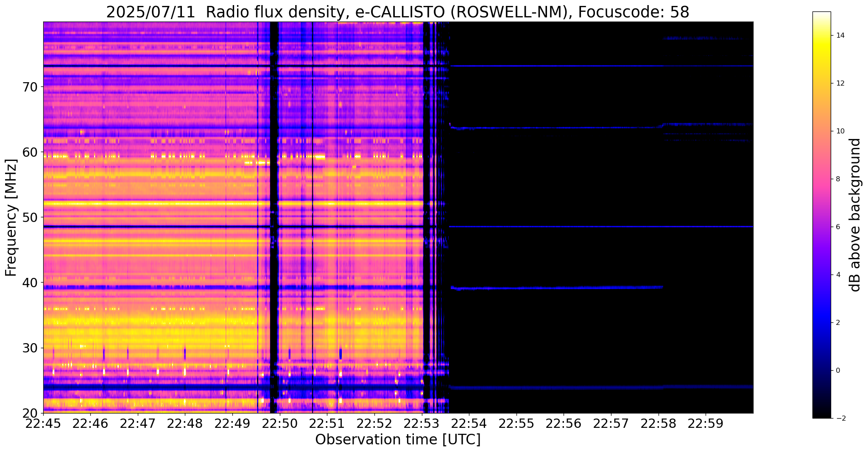Screen dimensions: 868x452
Task: Click the 22:45 time tick label
Action: click(x=43, y=423)
